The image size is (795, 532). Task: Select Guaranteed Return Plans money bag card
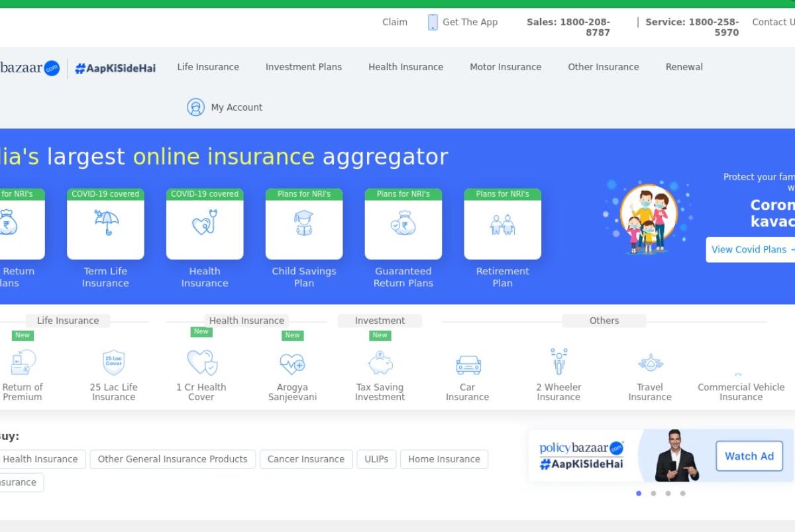(403, 224)
